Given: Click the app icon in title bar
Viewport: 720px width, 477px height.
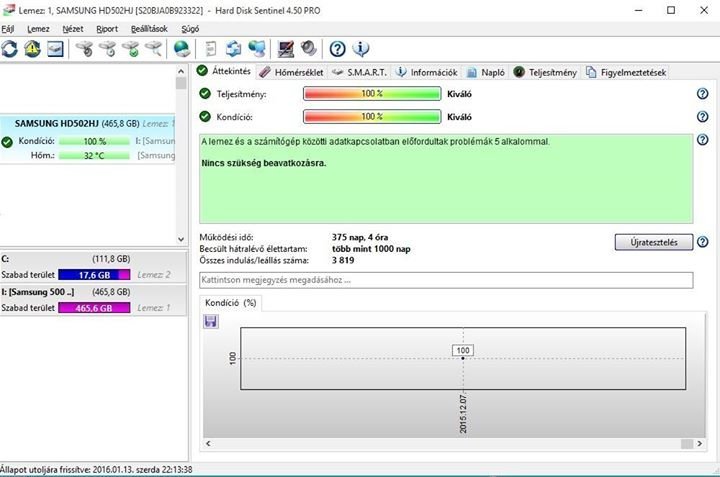Looking at the screenshot, I should (x=8, y=10).
